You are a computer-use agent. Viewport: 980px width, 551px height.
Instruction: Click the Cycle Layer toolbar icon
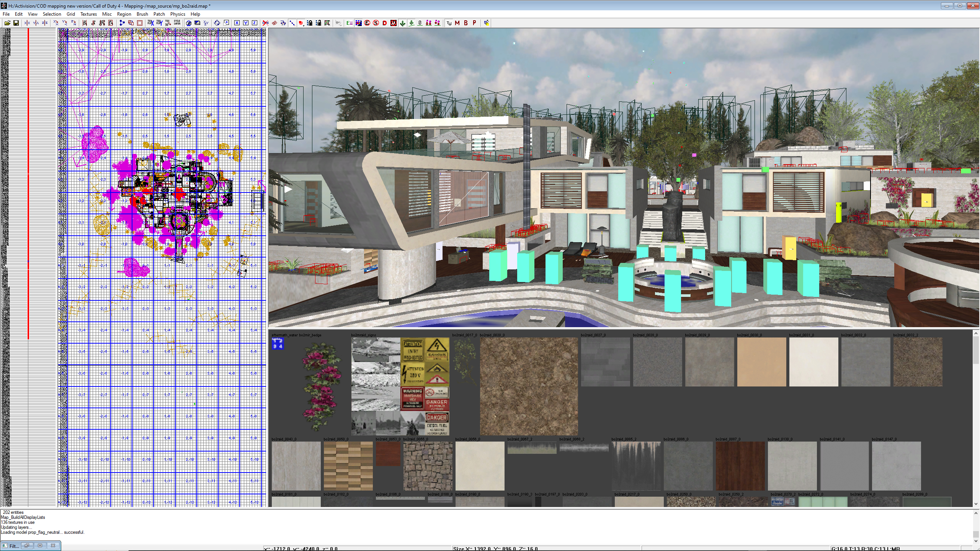[x=177, y=23]
